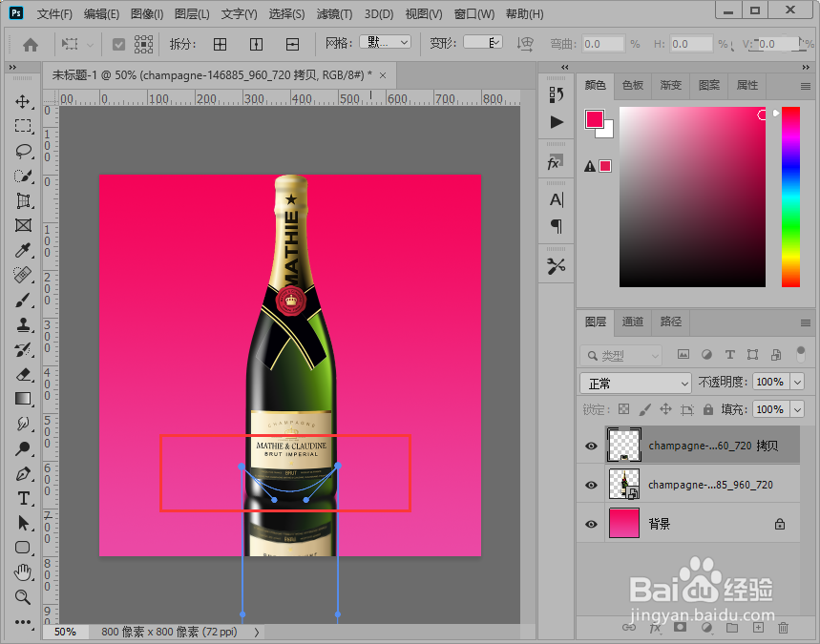Open the 变形 warp style dropdown
Screen dimensions: 820x644
(483, 43)
